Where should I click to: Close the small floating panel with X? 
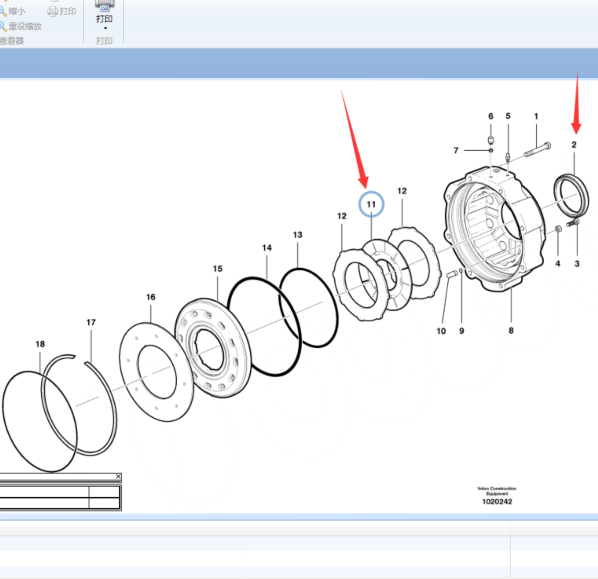118,476
